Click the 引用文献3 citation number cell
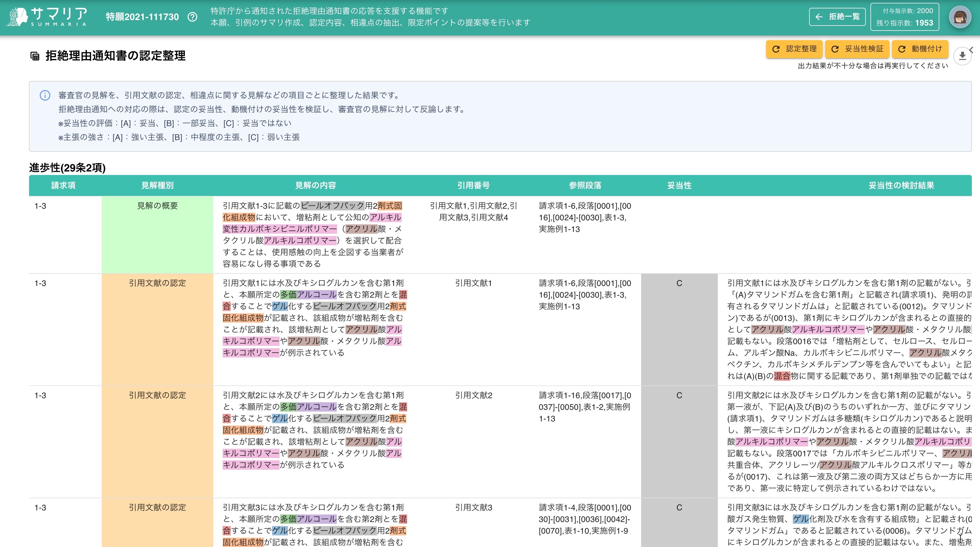The width and height of the screenshot is (980, 547). point(473,507)
